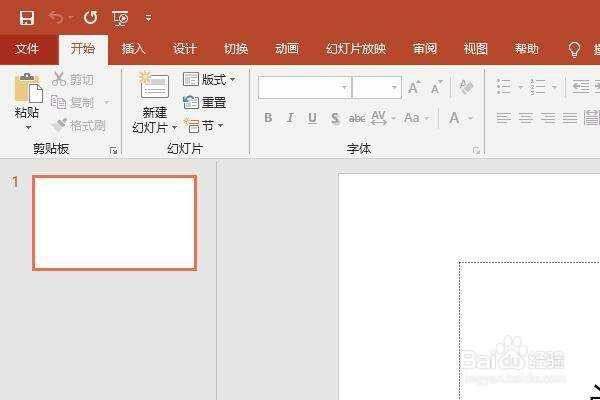Viewport: 600px width, 400px height.
Task: Click Decrease List Level indent icon
Action: point(581,87)
